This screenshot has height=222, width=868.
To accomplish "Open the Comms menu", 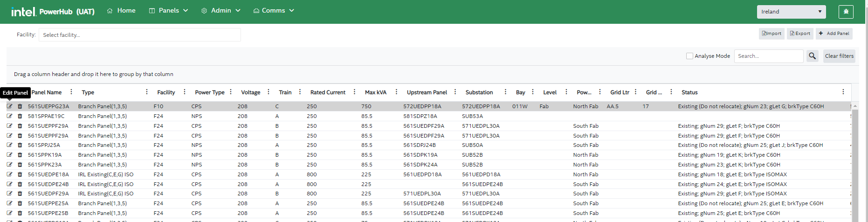I will [x=274, y=11].
